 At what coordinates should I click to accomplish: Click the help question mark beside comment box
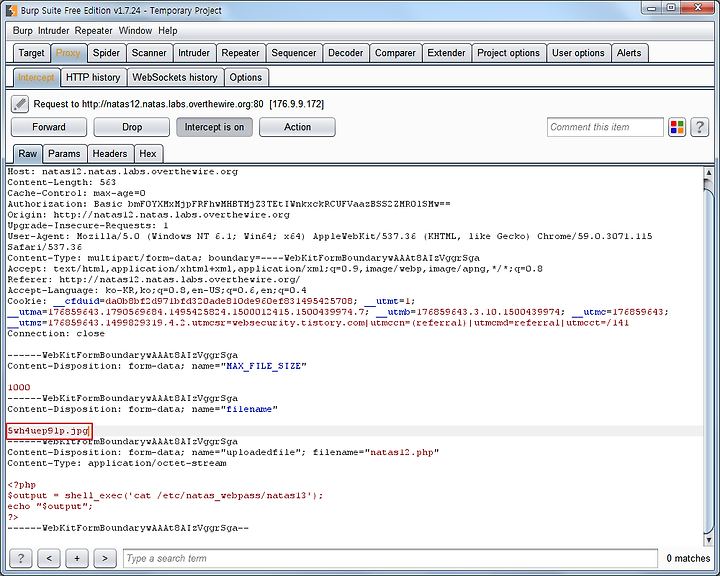[699, 127]
